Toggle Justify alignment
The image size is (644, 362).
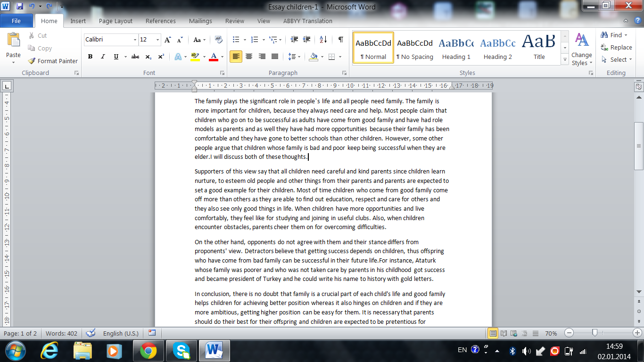[275, 57]
